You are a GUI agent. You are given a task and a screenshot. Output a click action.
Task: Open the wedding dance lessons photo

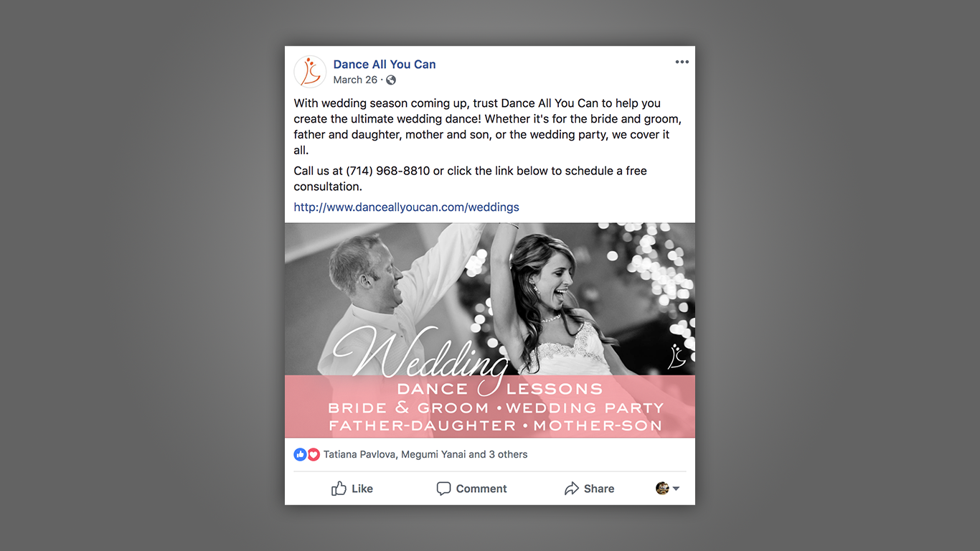(x=490, y=331)
